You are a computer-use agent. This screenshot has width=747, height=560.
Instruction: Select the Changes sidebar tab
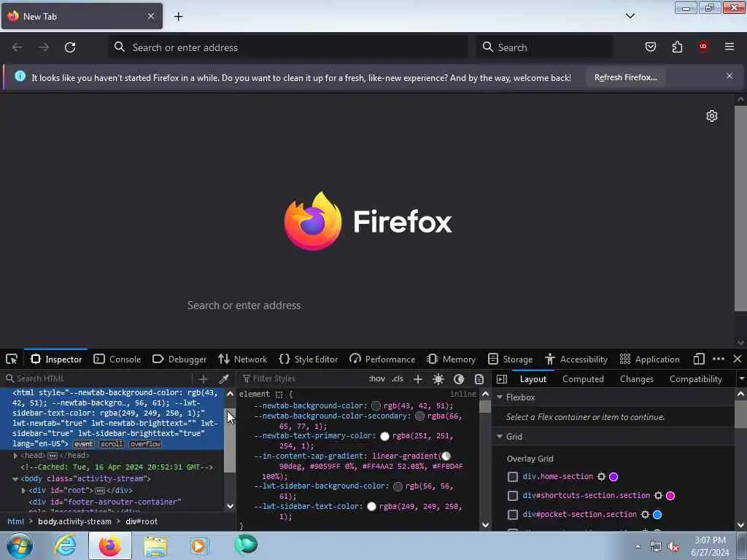coord(636,379)
